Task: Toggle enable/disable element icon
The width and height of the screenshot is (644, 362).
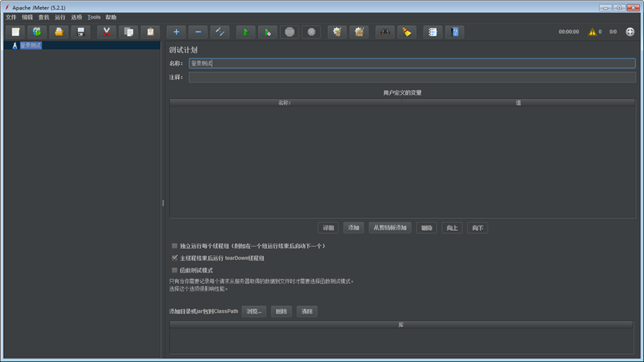Action: [220, 32]
